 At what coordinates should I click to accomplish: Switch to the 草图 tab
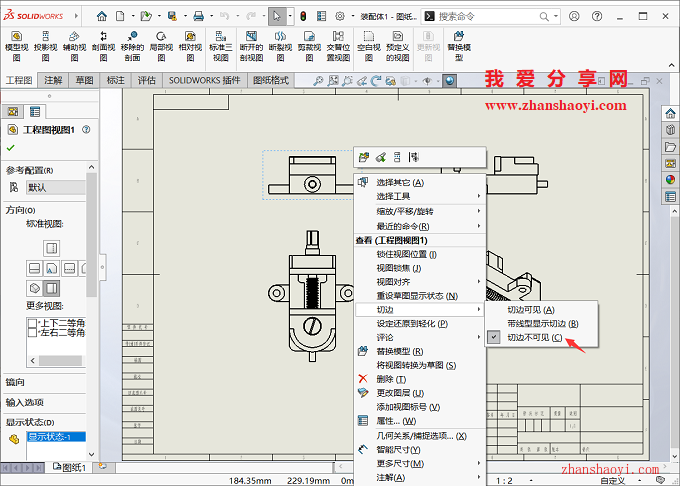click(x=85, y=80)
